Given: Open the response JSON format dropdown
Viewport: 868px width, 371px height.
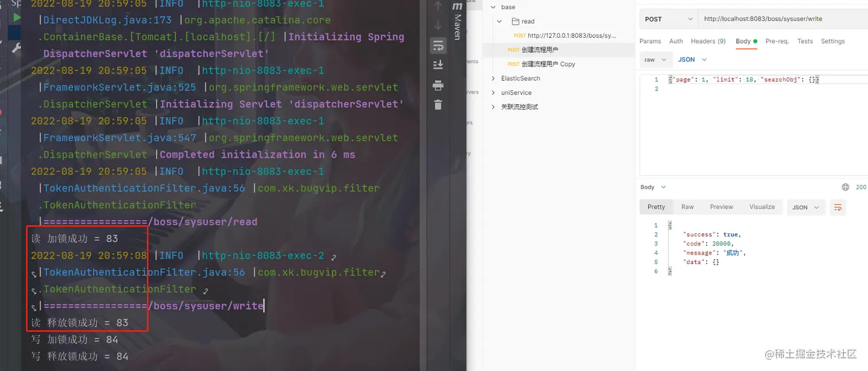Looking at the screenshot, I should [x=806, y=207].
